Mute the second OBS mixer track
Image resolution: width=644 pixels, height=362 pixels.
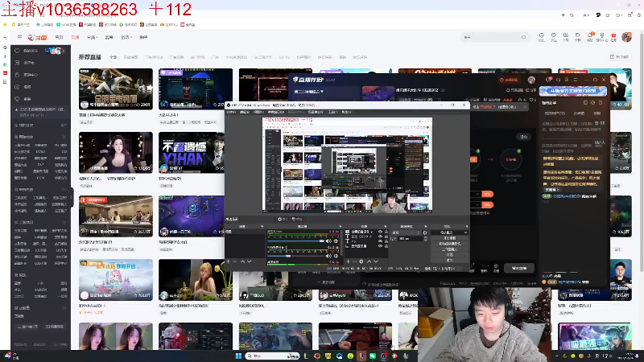[x=328, y=256]
